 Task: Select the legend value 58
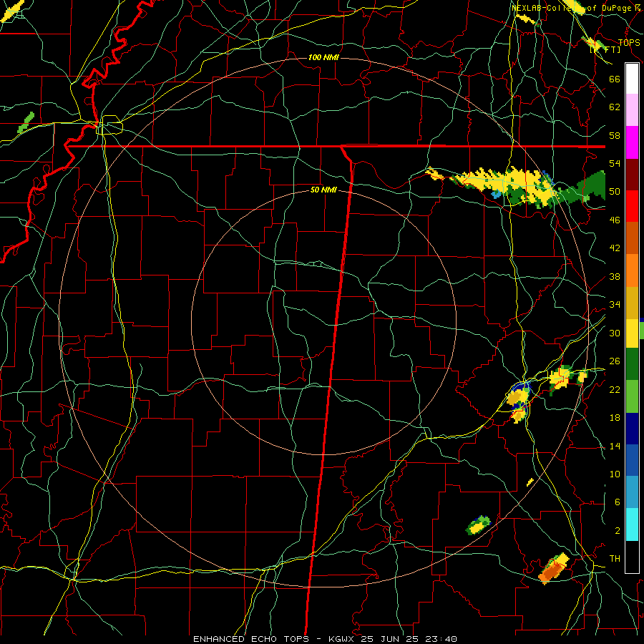point(615,135)
